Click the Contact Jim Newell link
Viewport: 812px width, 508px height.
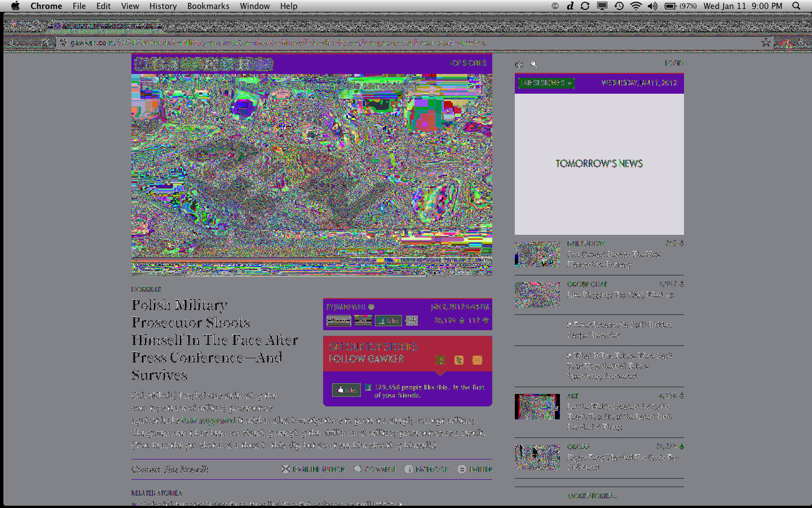(x=170, y=469)
